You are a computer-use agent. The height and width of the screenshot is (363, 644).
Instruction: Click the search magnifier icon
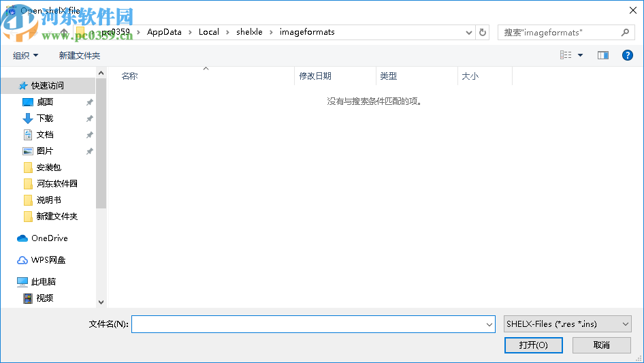(625, 32)
